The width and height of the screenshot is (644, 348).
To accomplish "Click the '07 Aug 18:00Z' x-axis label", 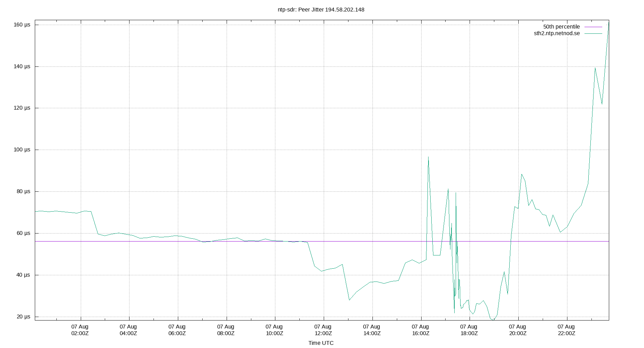I will click(469, 330).
